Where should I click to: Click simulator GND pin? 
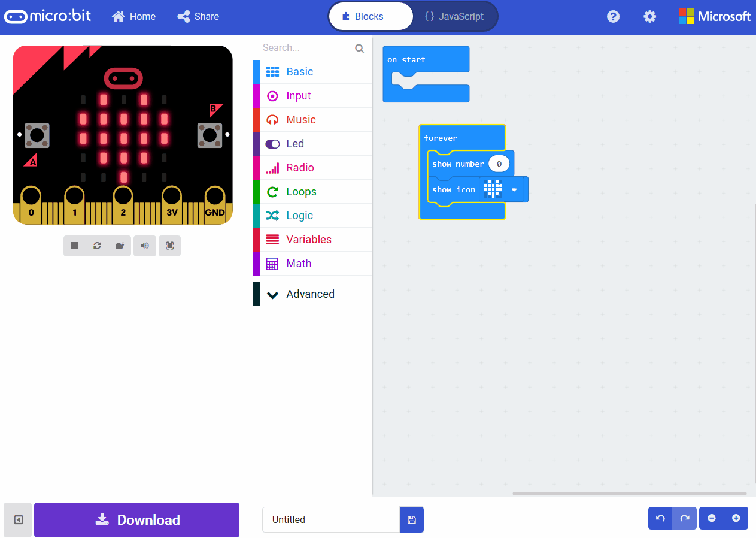[215, 205]
